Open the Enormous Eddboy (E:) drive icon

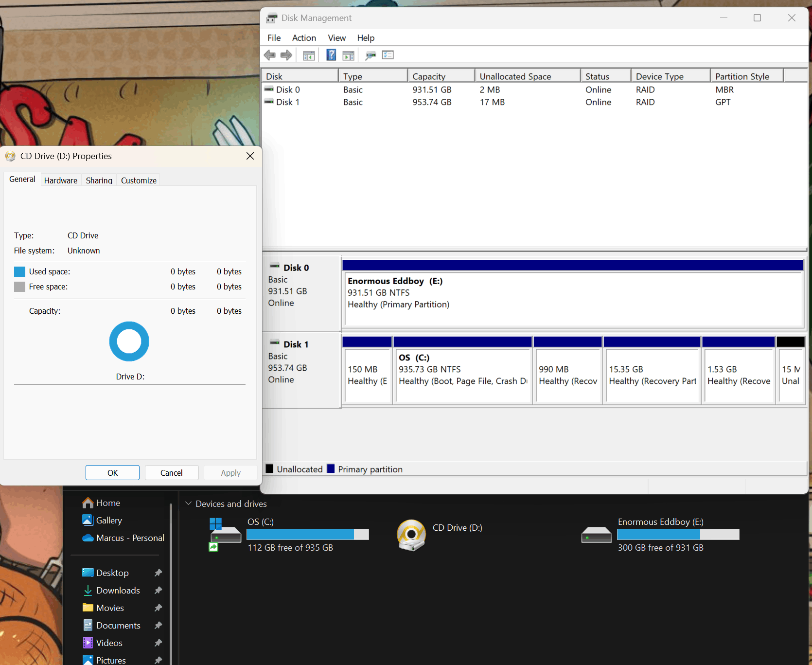(x=596, y=534)
